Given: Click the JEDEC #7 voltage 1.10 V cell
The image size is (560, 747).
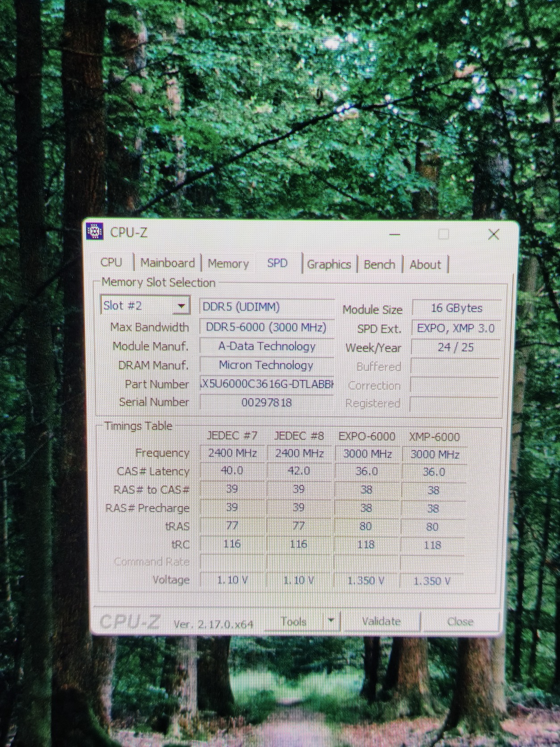Looking at the screenshot, I should tap(232, 579).
